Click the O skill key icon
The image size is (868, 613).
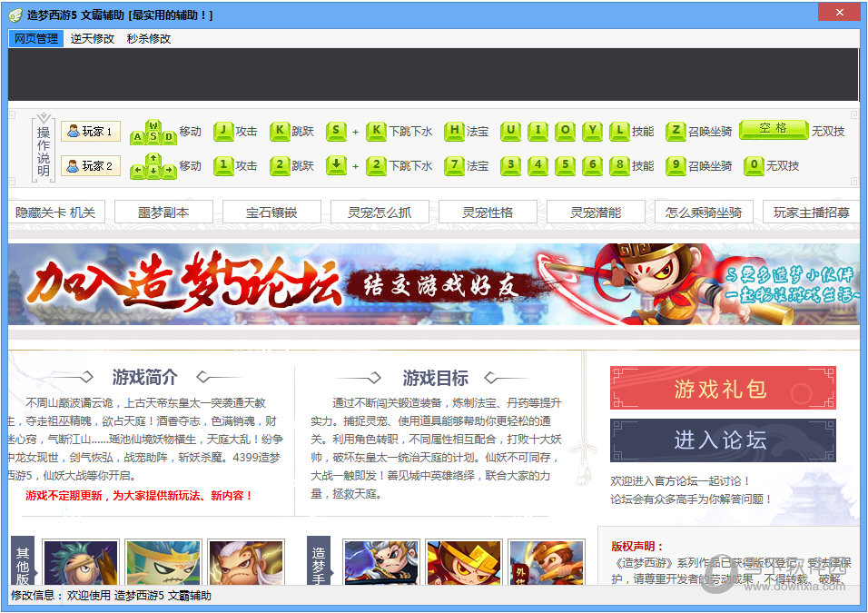(565, 132)
